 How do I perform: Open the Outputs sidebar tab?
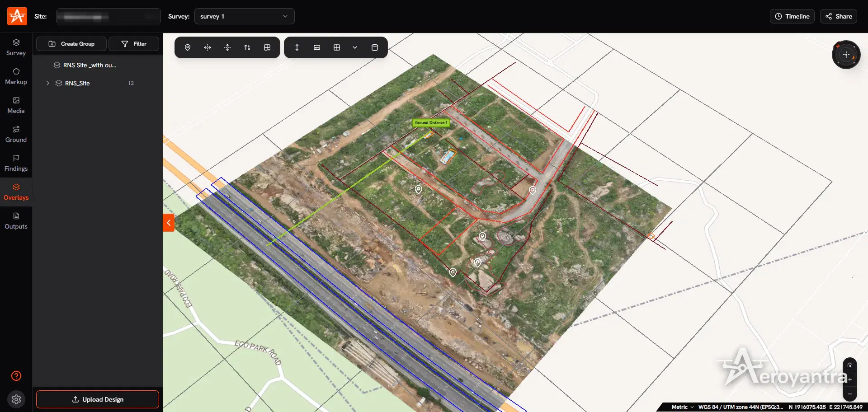(x=16, y=221)
